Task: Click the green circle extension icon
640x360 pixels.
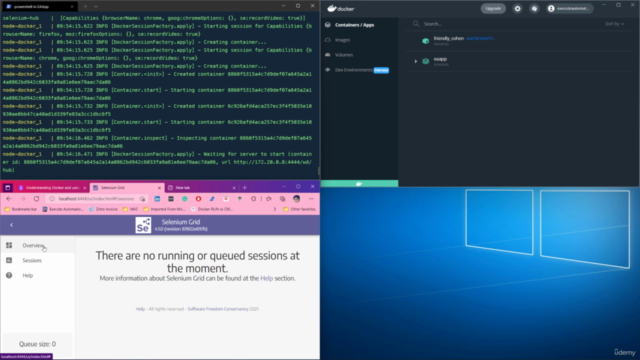Action: pyautogui.click(x=184, y=199)
